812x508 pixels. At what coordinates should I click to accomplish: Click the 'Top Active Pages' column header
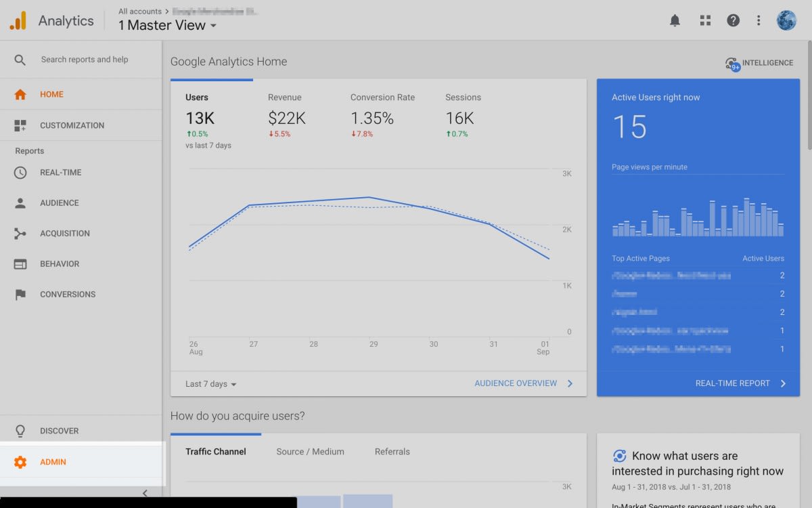pyautogui.click(x=641, y=259)
